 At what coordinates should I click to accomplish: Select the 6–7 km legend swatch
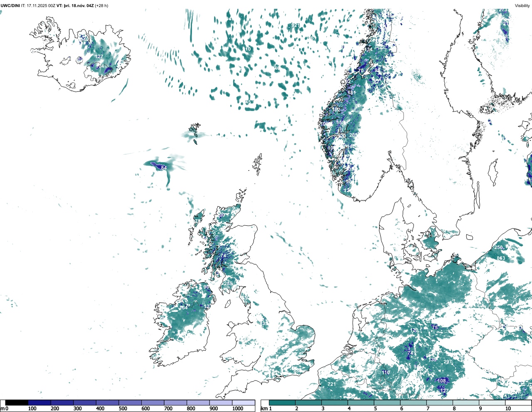pos(414,403)
